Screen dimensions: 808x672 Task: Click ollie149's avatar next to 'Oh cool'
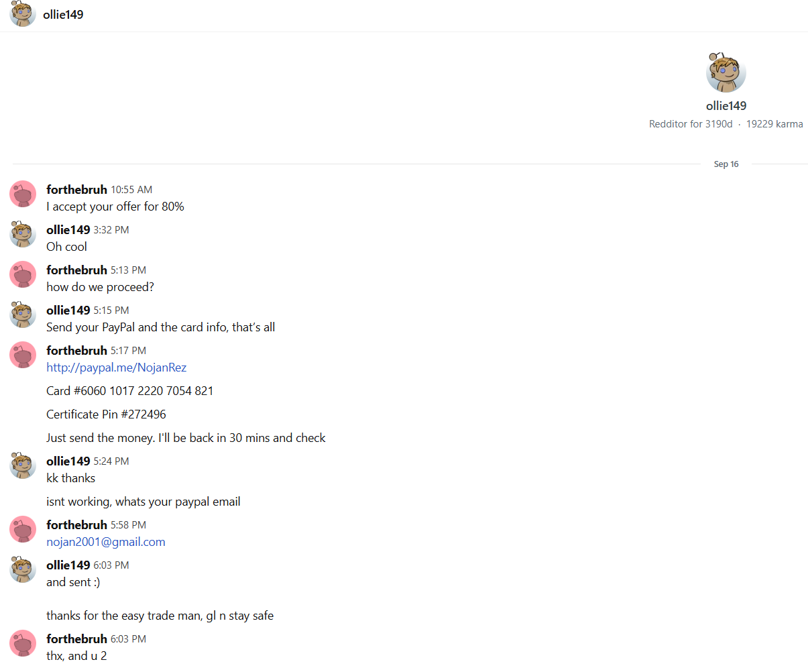[x=23, y=234]
